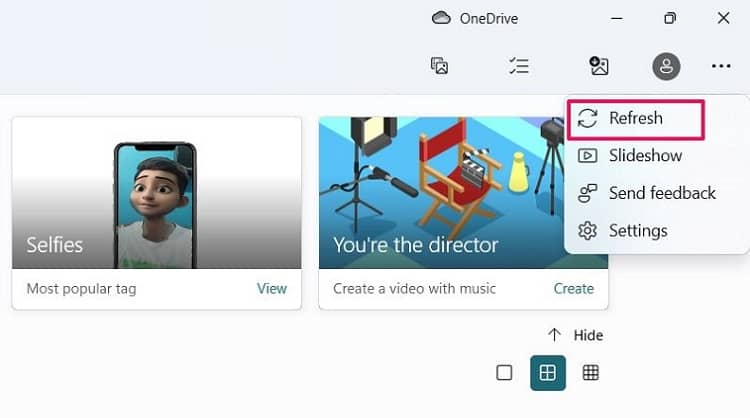Close the Photos window
This screenshot has height=418, width=750.
(x=723, y=18)
